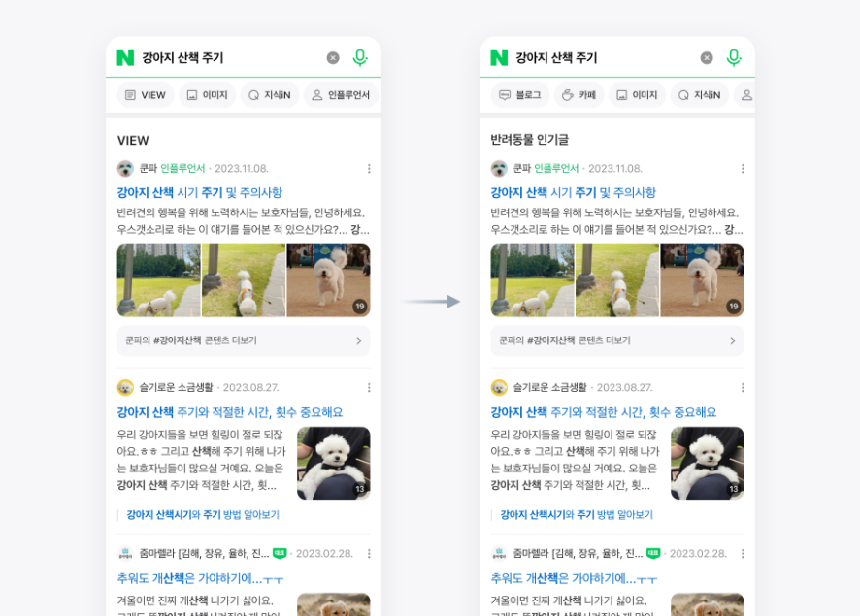Open 강아지 산책 주기와 적절한 시간 link on right
This screenshot has width=860, height=616.
click(604, 412)
